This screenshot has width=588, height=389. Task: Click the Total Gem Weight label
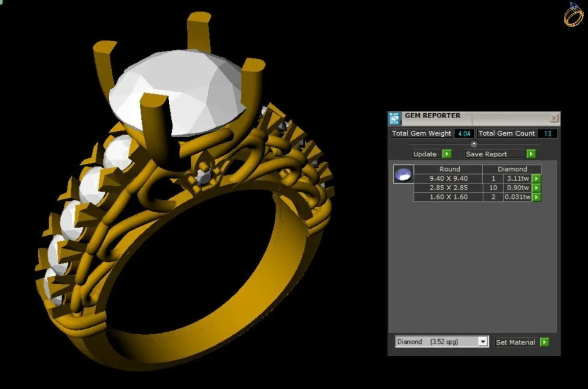(x=422, y=133)
